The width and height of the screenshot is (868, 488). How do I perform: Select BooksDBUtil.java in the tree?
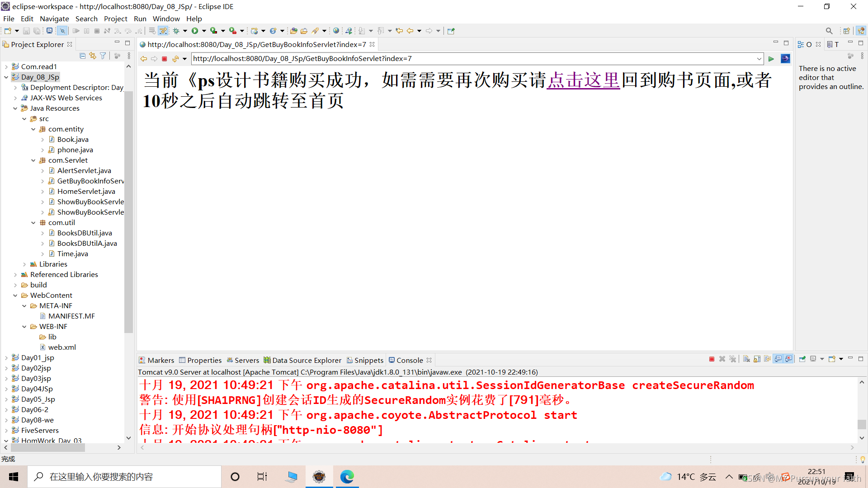(85, 233)
